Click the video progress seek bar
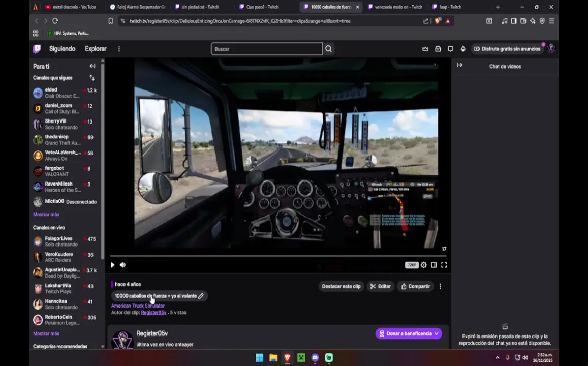Viewport: 588px width, 366px height. (278, 256)
